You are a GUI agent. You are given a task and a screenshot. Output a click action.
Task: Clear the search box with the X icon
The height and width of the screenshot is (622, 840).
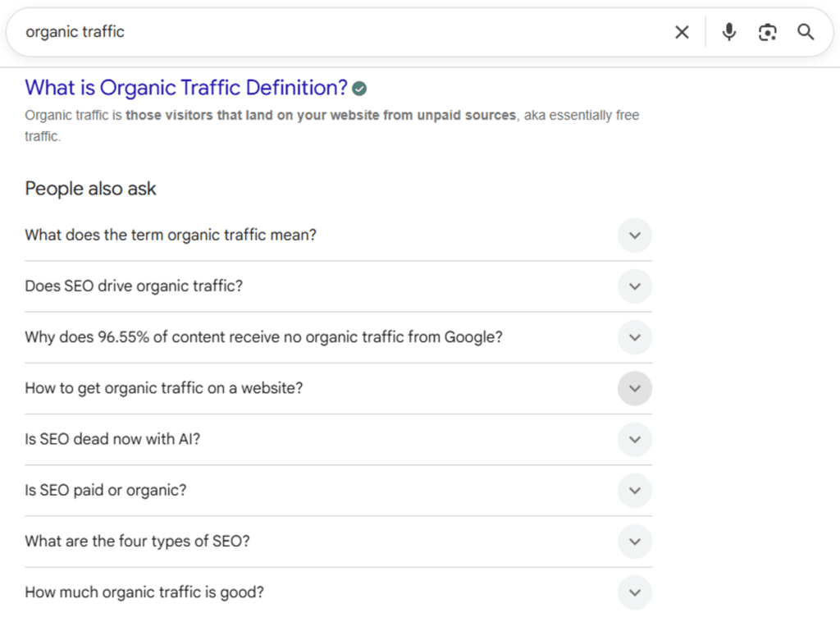pos(682,32)
